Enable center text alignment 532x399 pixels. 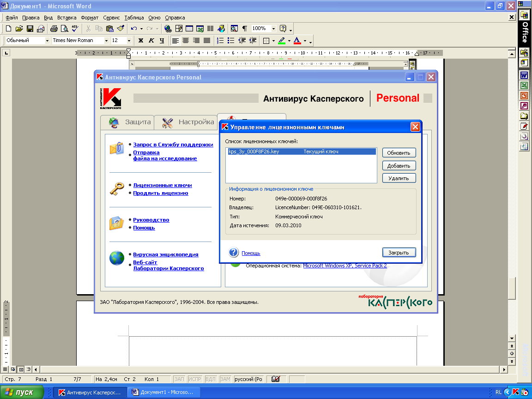pos(186,41)
